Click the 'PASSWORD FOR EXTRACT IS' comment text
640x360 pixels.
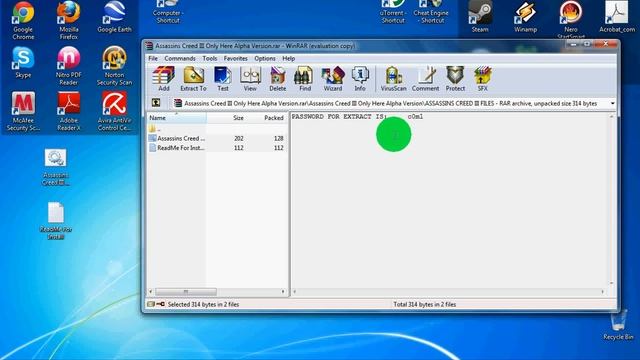[339, 117]
